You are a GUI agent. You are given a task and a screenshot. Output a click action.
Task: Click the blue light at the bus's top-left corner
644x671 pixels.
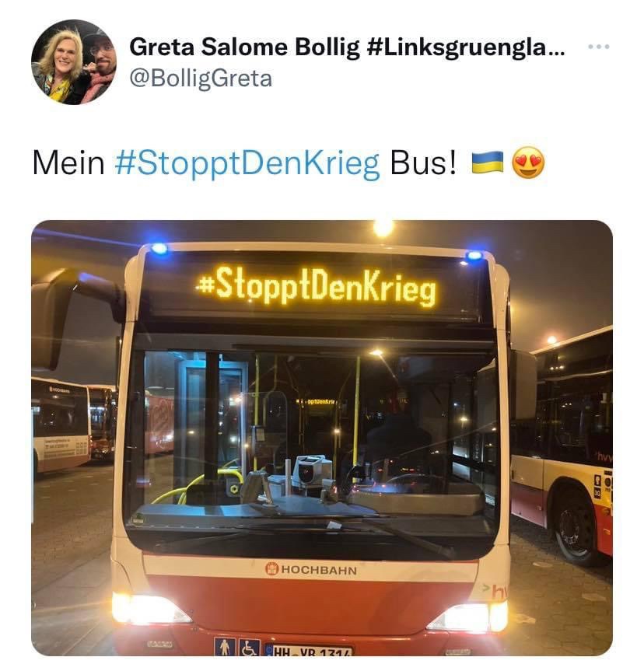(x=159, y=248)
